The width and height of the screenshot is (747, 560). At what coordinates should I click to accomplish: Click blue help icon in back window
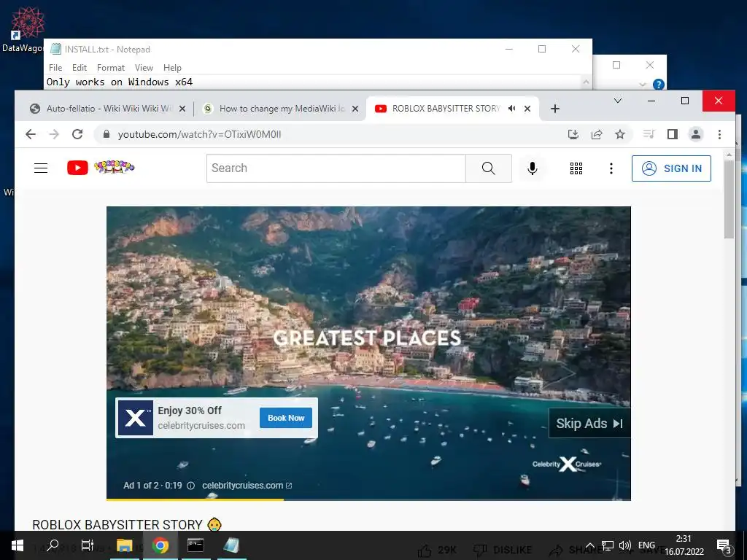(x=659, y=85)
